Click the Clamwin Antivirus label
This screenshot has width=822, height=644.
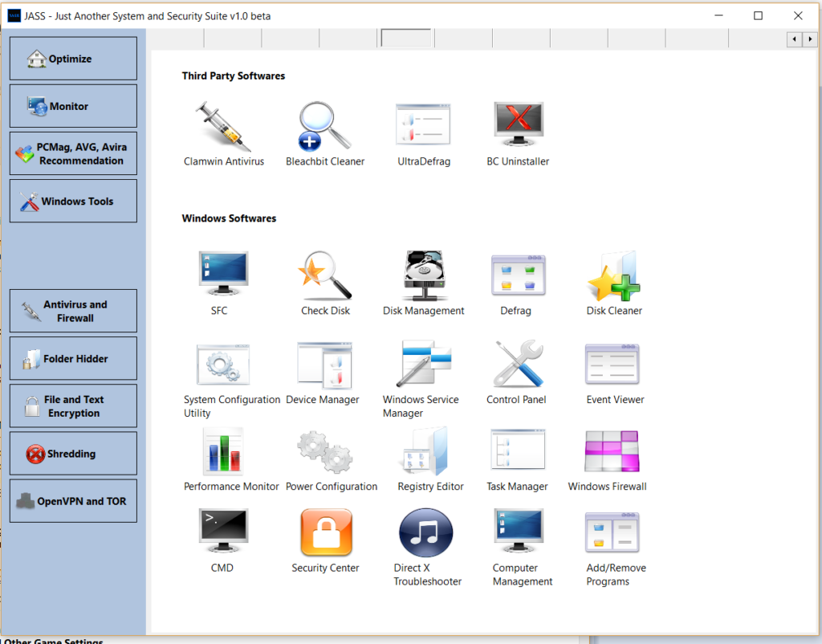click(x=224, y=161)
